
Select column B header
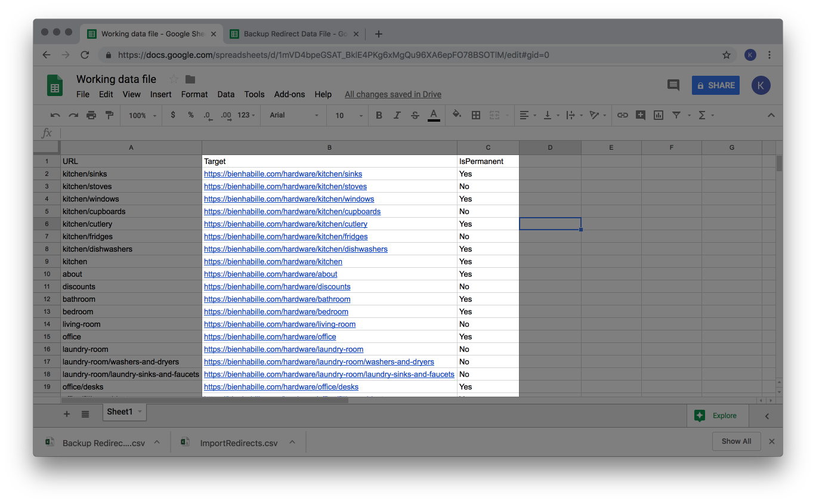pyautogui.click(x=329, y=147)
